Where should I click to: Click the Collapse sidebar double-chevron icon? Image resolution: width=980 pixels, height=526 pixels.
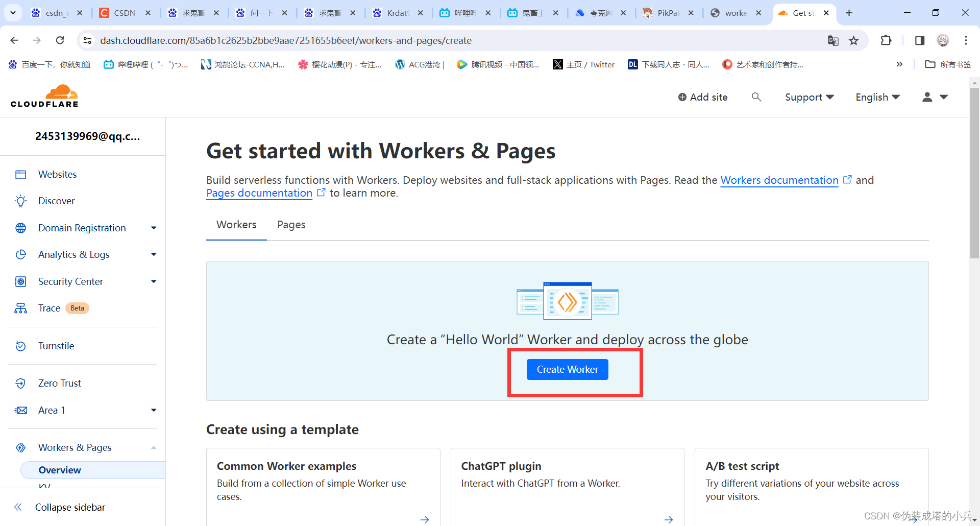(x=18, y=507)
